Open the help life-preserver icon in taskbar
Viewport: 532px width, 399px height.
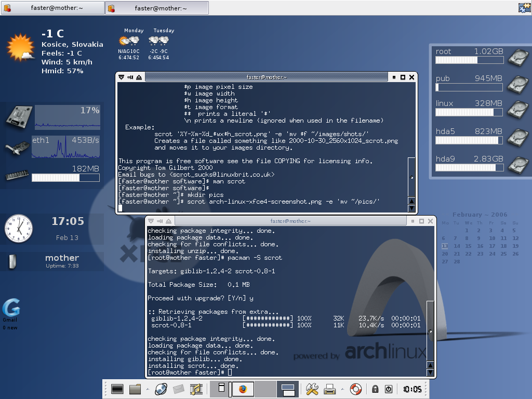(x=355, y=389)
